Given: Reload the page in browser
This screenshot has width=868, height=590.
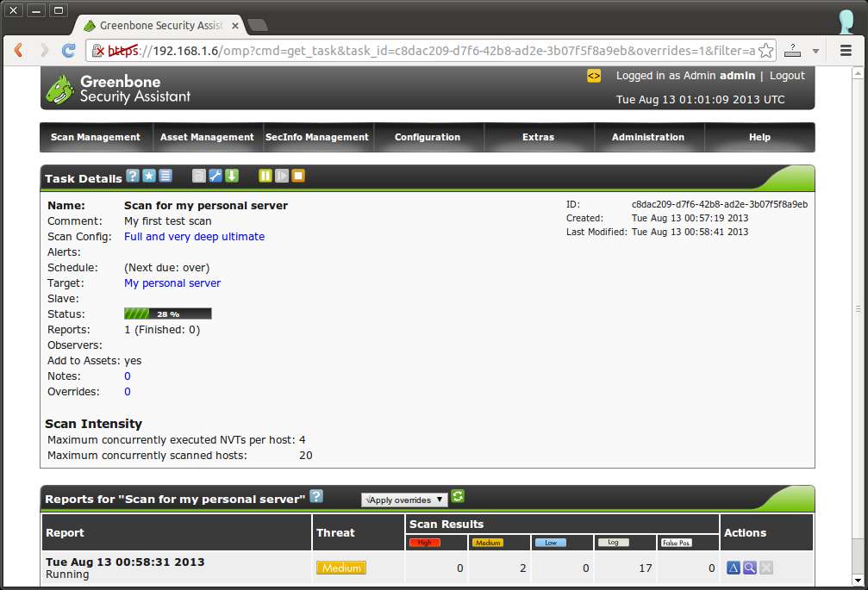Looking at the screenshot, I should 69,50.
